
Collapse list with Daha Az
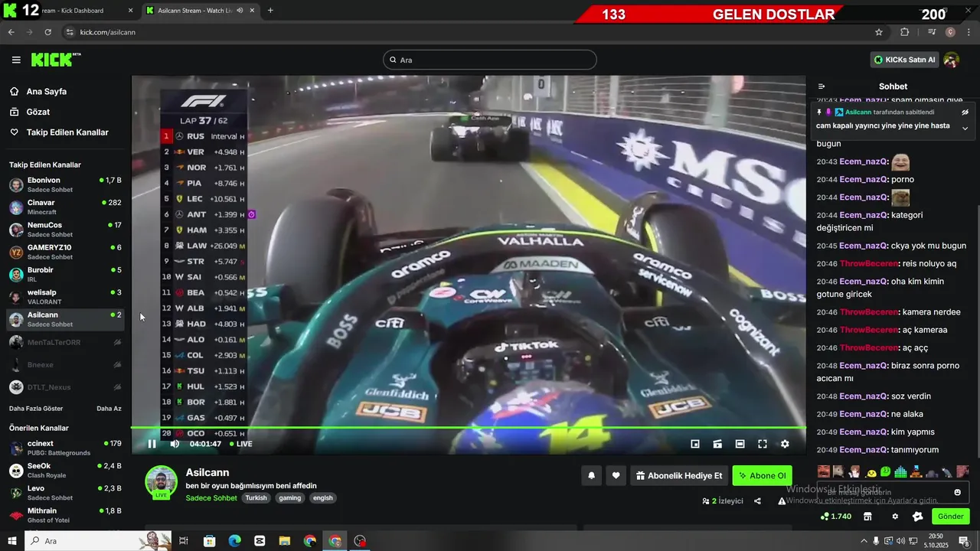[109, 409]
